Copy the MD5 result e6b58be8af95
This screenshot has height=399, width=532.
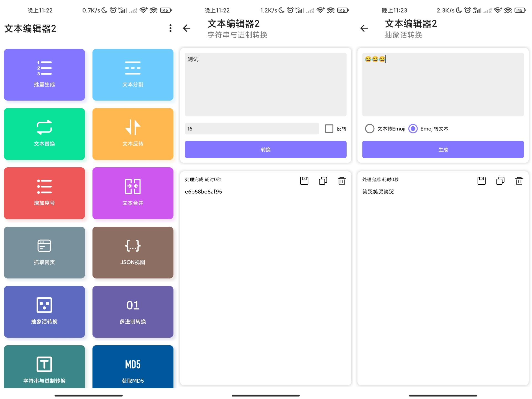pyautogui.click(x=323, y=180)
